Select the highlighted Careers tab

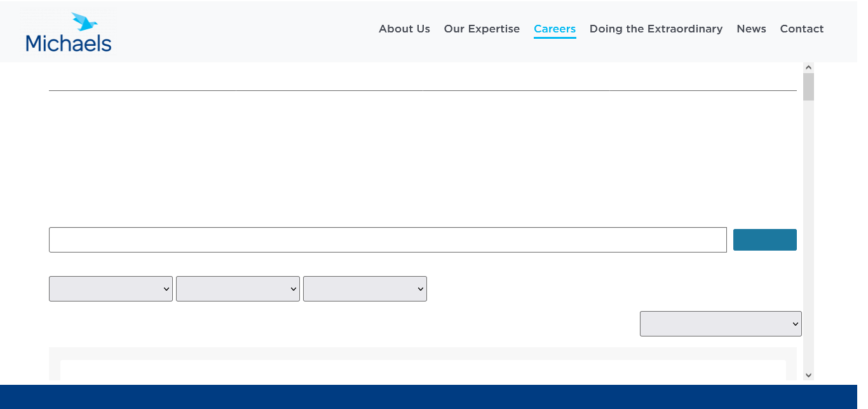[x=555, y=29]
